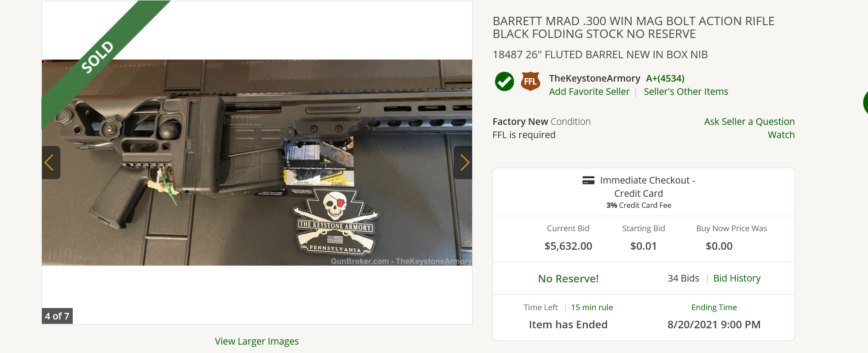Screen dimensions: 868x353
Task: Open TheKeystoneArmory seller profile
Action: (x=594, y=78)
